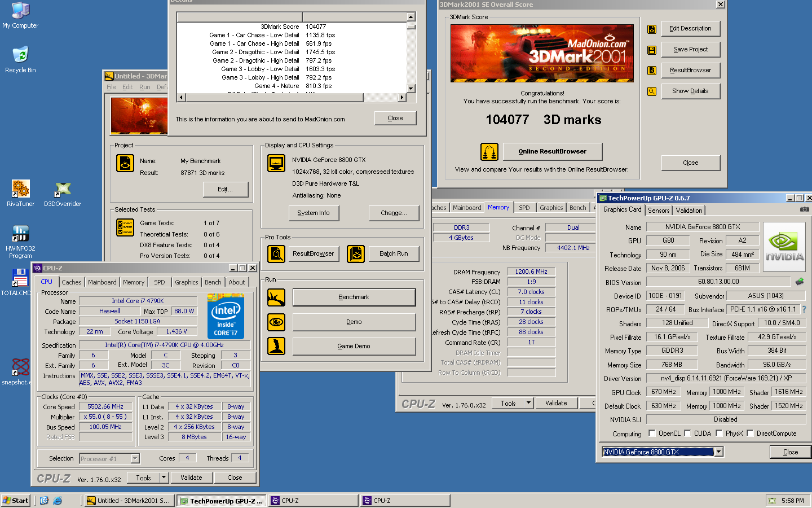The image size is (812, 508).
Task: Launch D3DOverrider desktop shortcut
Action: tap(63, 189)
